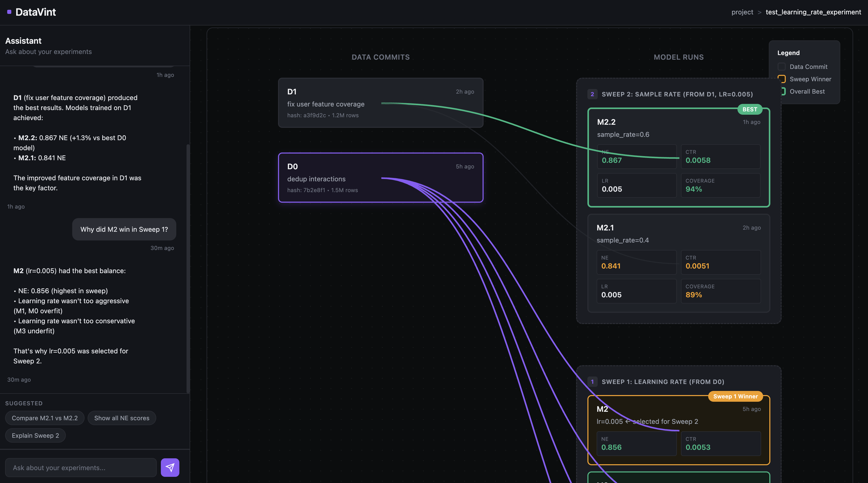Choose the Show all NE scores suggestion
Screen dimensions: 868x483
point(122,418)
